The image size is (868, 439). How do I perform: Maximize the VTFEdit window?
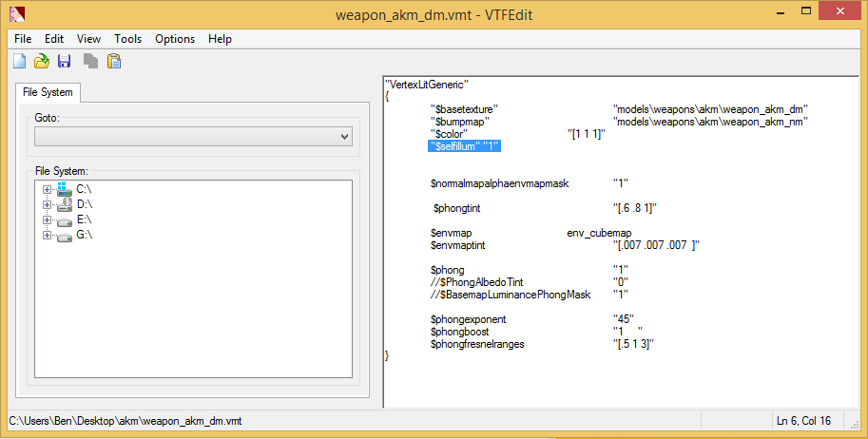806,11
